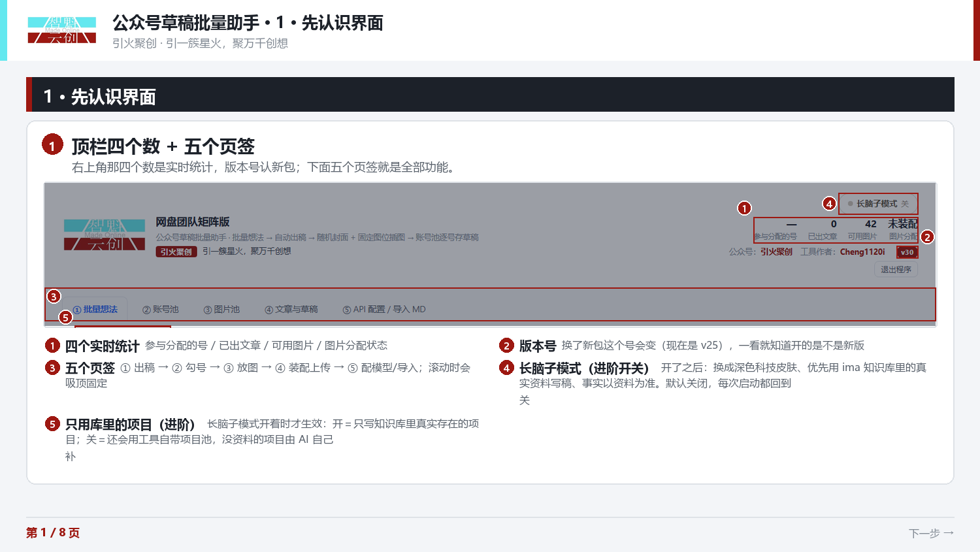
Task: Click the 42 可用图片 statistic
Action: click(862, 229)
